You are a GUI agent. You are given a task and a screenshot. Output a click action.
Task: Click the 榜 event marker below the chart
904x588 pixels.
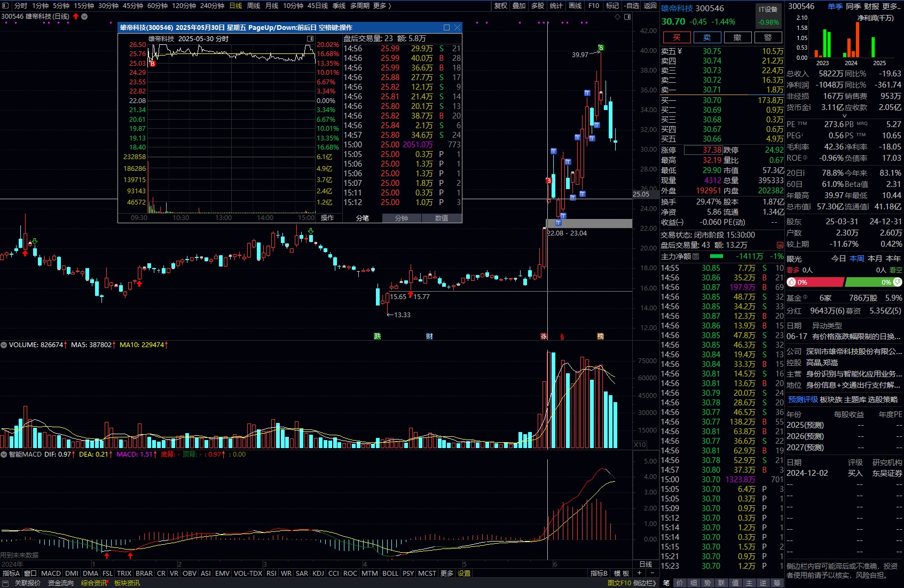[x=600, y=336]
